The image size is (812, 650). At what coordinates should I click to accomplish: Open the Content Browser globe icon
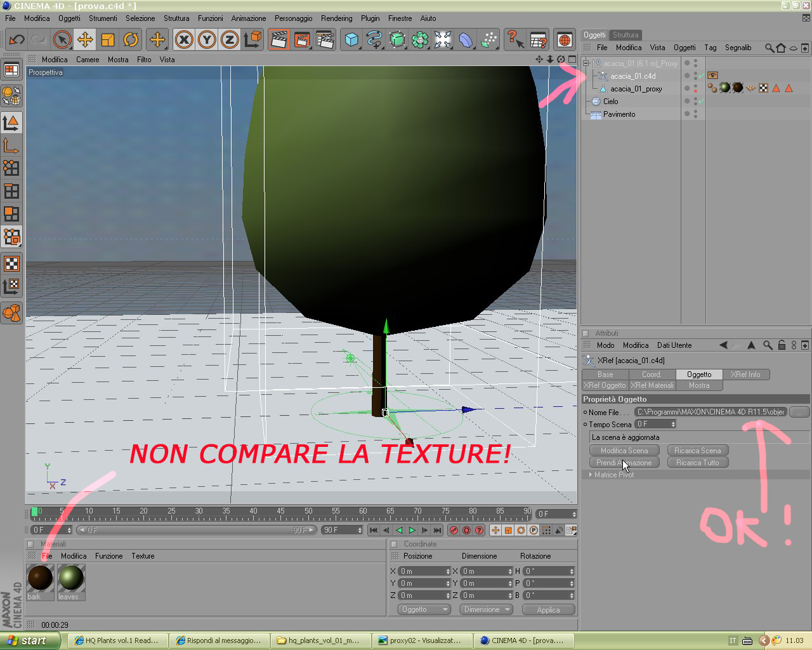click(x=565, y=40)
